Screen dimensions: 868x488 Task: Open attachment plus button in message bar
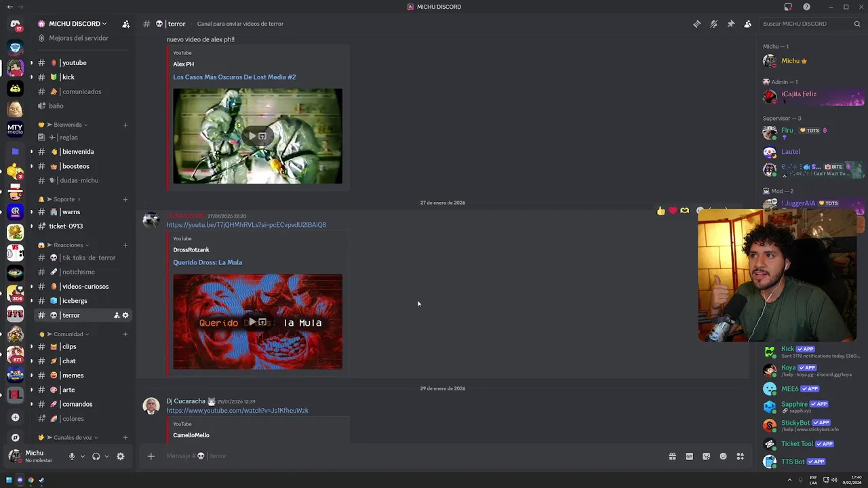pyautogui.click(x=151, y=456)
